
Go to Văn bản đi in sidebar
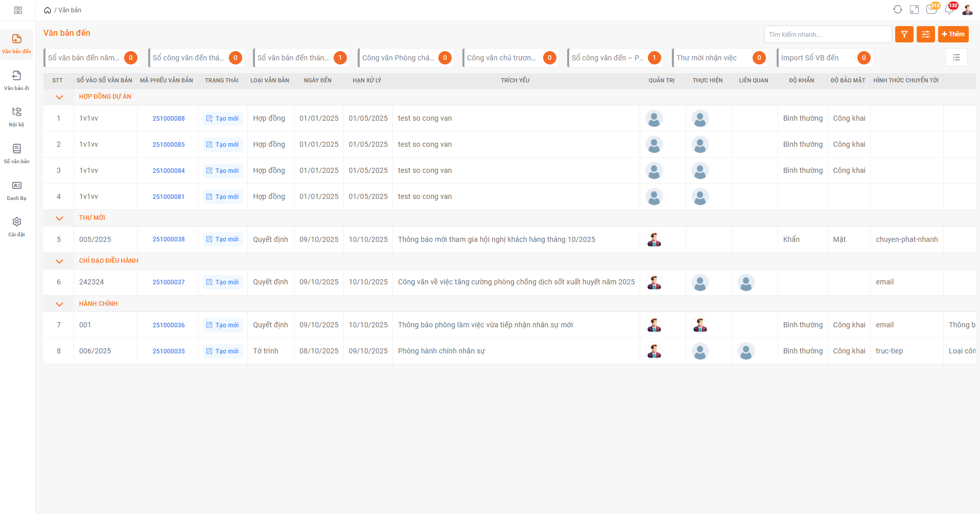[17, 80]
